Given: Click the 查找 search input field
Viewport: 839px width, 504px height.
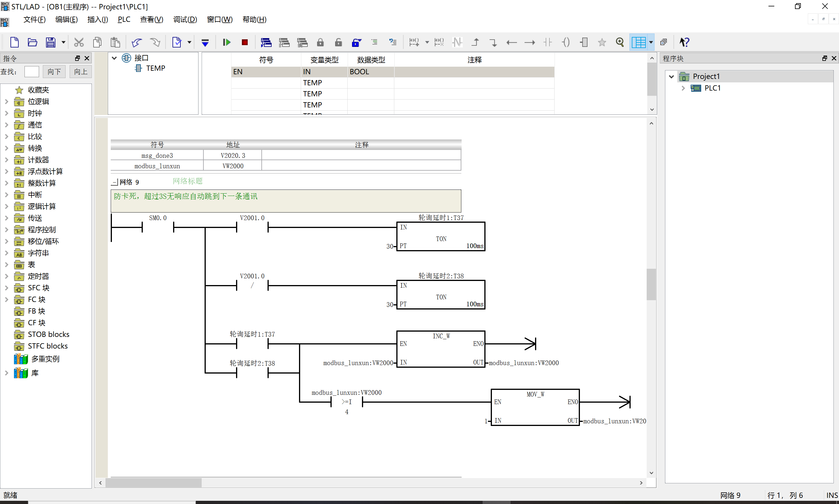Looking at the screenshot, I should tap(31, 72).
